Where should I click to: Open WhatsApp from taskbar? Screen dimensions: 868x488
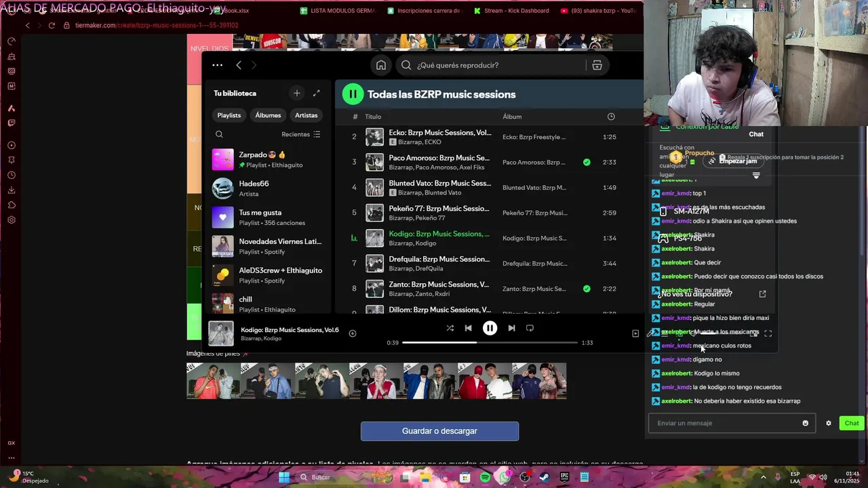tap(505, 477)
